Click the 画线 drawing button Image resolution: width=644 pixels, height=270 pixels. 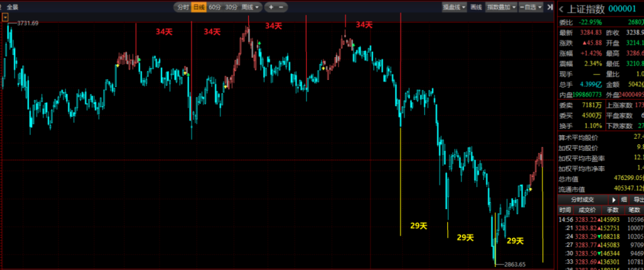click(476, 7)
